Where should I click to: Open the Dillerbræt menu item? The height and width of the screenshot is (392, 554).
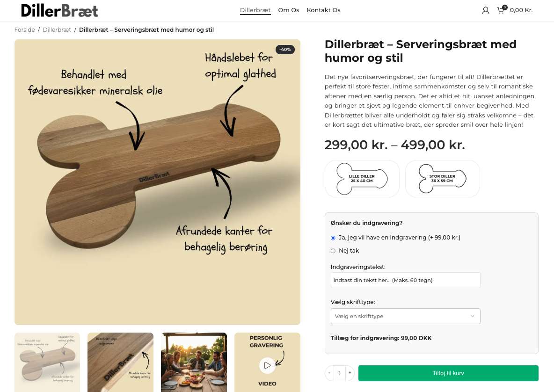(x=255, y=10)
